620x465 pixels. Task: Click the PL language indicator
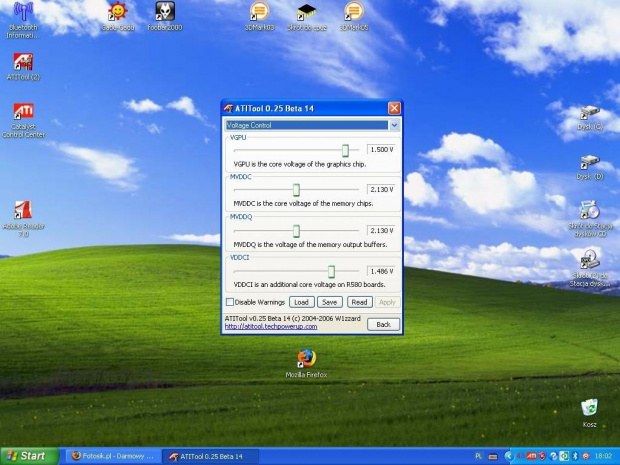(478, 456)
